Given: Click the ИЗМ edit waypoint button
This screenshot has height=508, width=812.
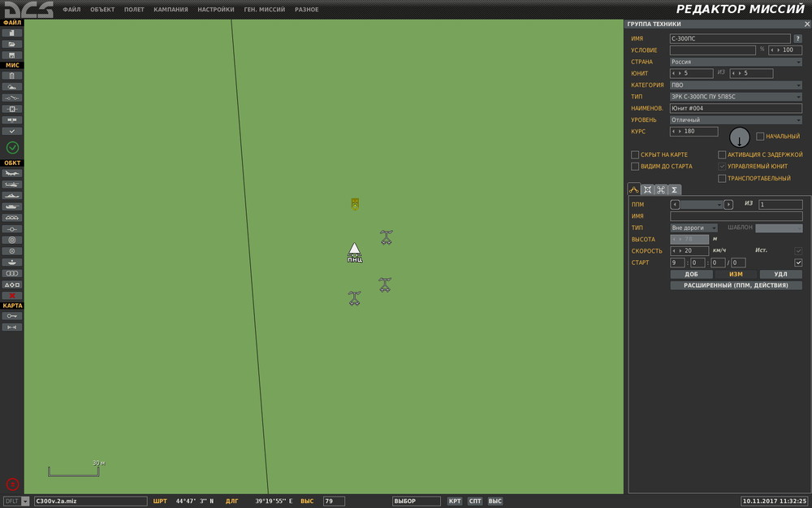Looking at the screenshot, I should 736,274.
